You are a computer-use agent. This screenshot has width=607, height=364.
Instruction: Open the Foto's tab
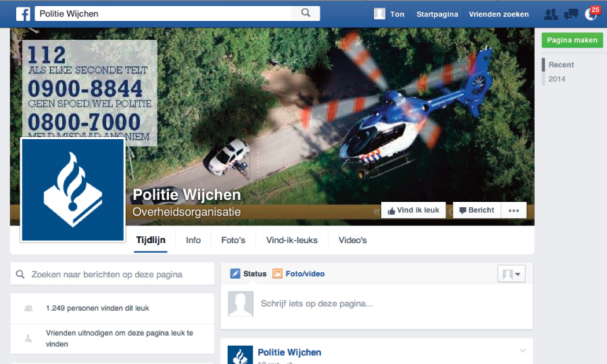pyautogui.click(x=233, y=240)
